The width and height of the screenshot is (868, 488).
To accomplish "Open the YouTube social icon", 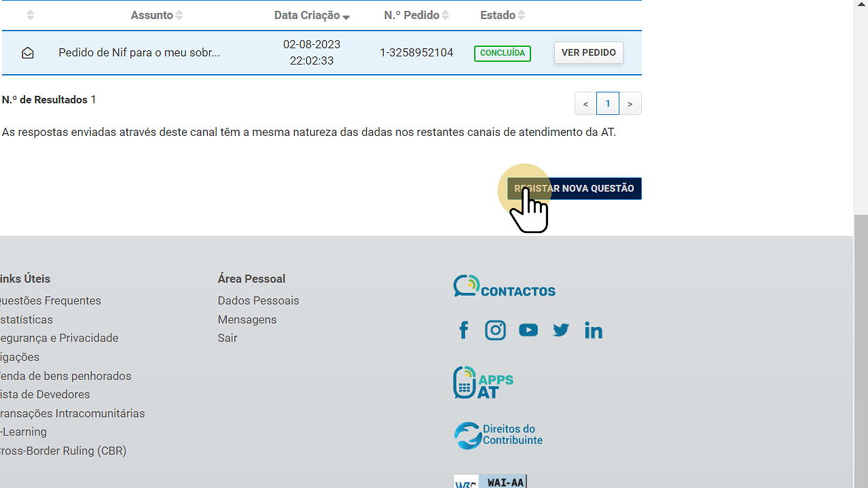I will point(528,330).
